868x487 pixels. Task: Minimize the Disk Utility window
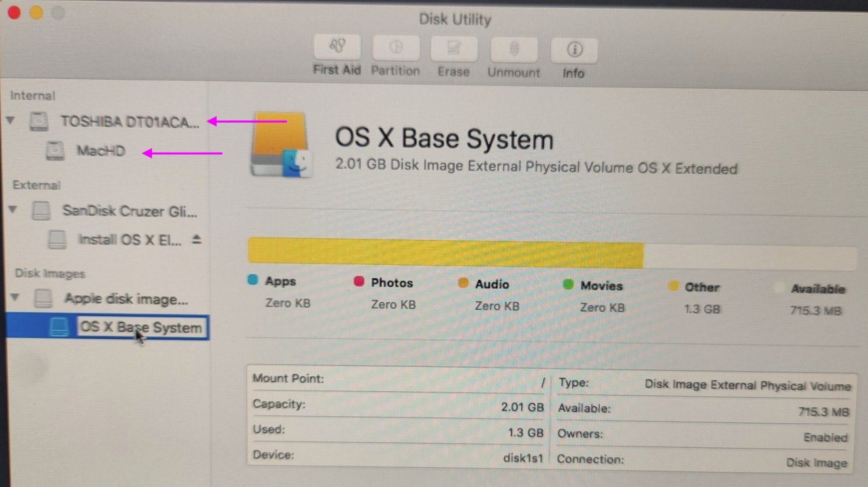36,13
